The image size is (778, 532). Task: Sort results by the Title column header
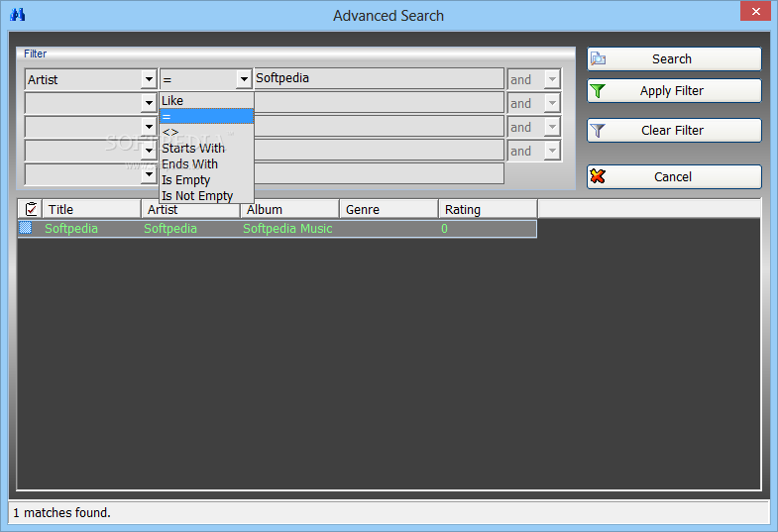click(x=92, y=209)
